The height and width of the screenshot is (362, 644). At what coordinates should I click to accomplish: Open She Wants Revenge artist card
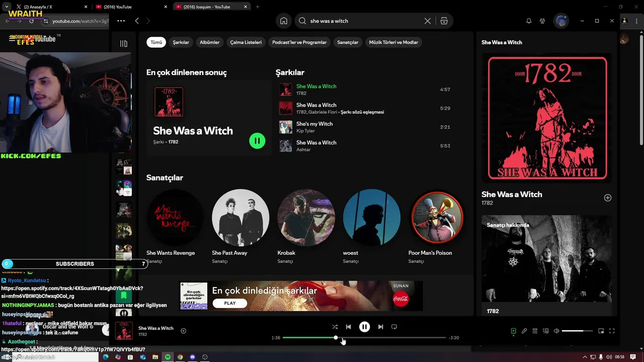point(175,226)
